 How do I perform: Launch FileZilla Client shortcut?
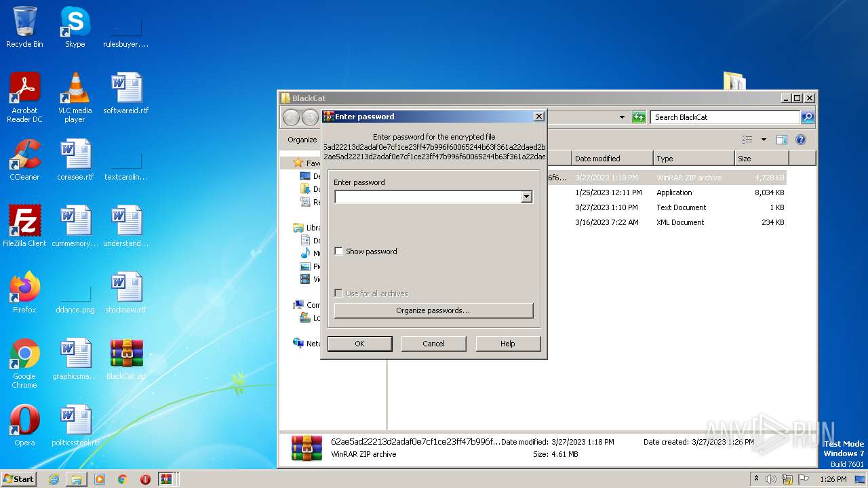click(x=24, y=226)
